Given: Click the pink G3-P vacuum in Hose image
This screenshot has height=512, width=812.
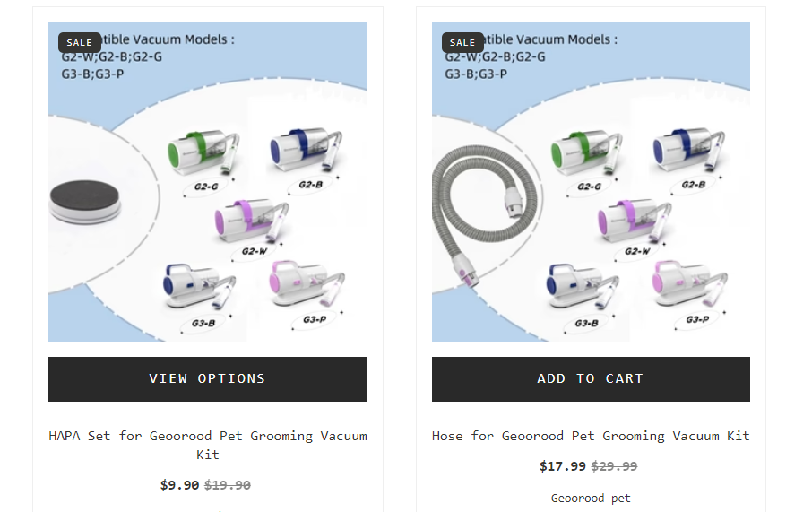Looking at the screenshot, I should point(690,287).
